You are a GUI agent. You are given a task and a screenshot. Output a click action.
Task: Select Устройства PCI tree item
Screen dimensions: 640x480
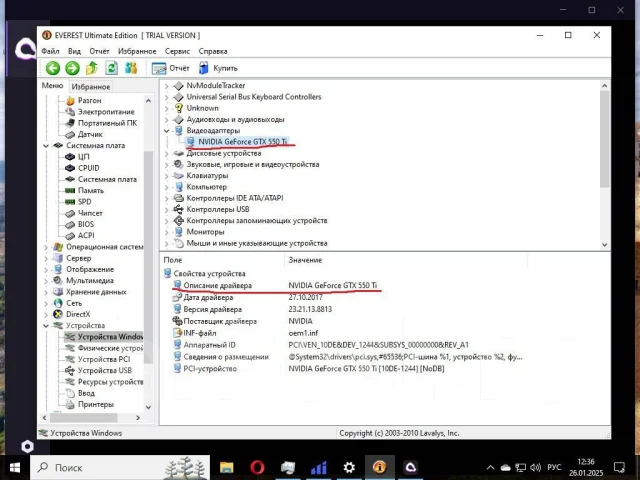tap(104, 359)
